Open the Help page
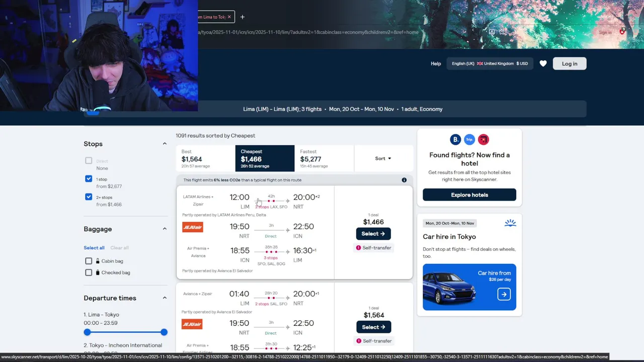This screenshot has width=644, height=362. (436, 64)
